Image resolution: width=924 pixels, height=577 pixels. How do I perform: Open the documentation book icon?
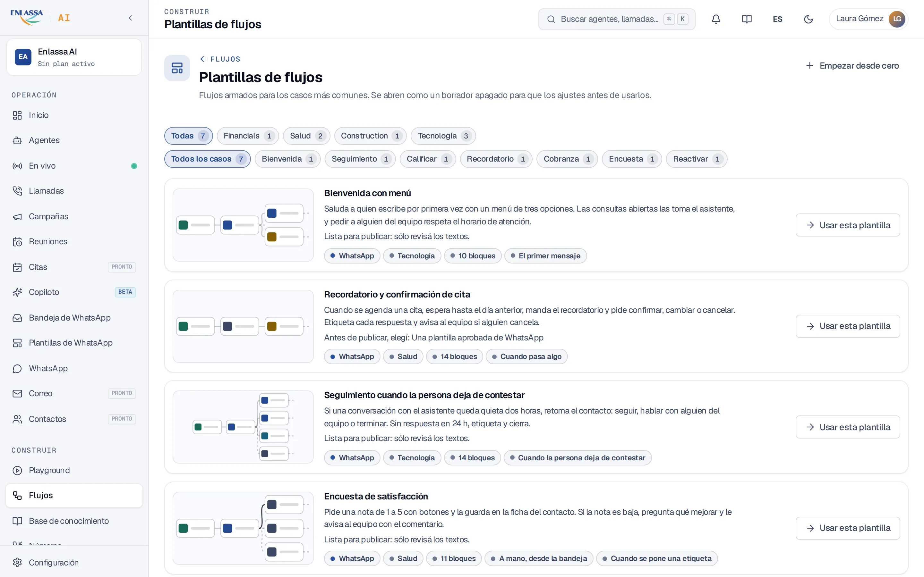[x=747, y=19]
